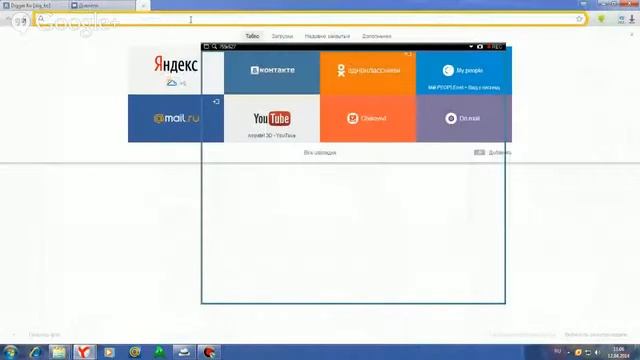Open the media player taskbar icon
Viewport: 640px width, 360px height.
tap(109, 352)
